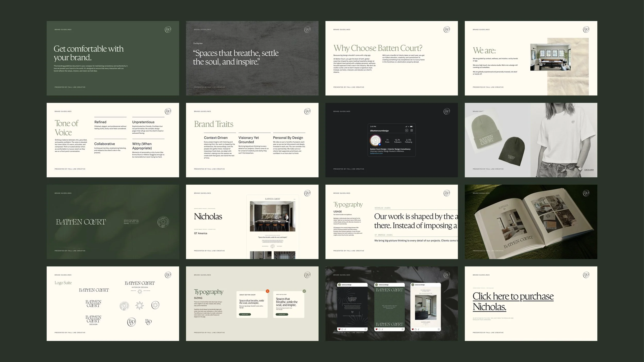644x362 pixels.
Task: Like the green Batten Court Instagram post
Action: click(x=377, y=329)
